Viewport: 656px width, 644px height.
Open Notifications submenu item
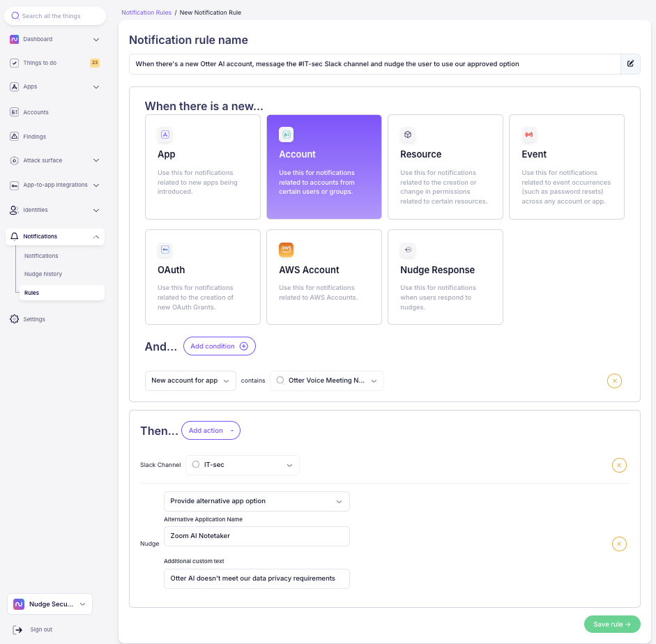click(41, 256)
